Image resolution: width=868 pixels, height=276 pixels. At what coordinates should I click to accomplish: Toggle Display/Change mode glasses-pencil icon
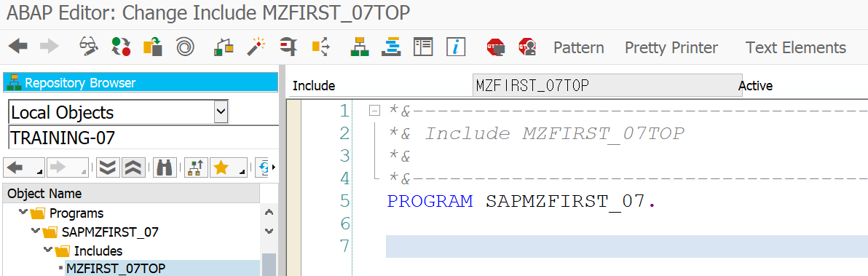tap(89, 47)
